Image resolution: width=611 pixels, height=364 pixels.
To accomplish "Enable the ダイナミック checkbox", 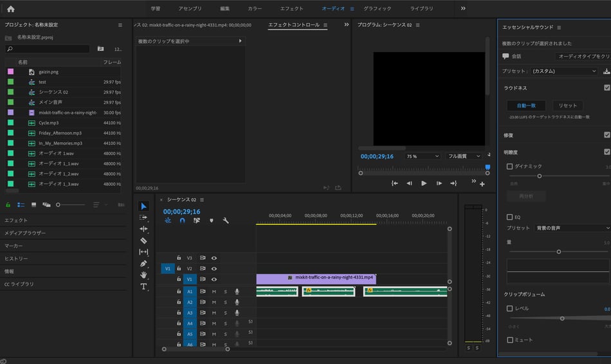I will coord(510,167).
